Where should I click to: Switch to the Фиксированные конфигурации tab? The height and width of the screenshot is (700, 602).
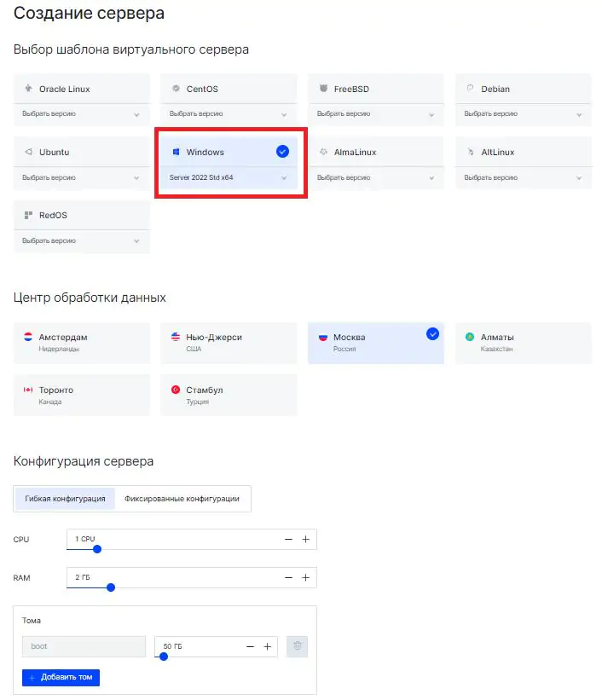182,499
